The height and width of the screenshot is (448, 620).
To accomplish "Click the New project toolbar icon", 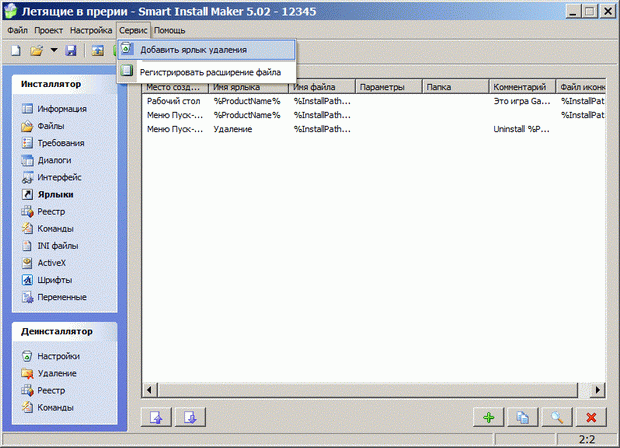I will click(16, 50).
